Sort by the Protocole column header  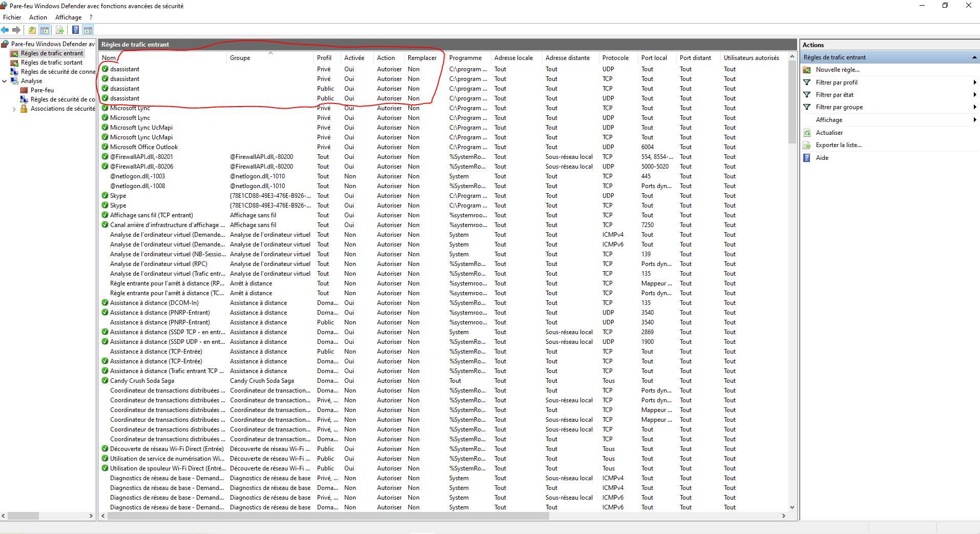pos(618,58)
